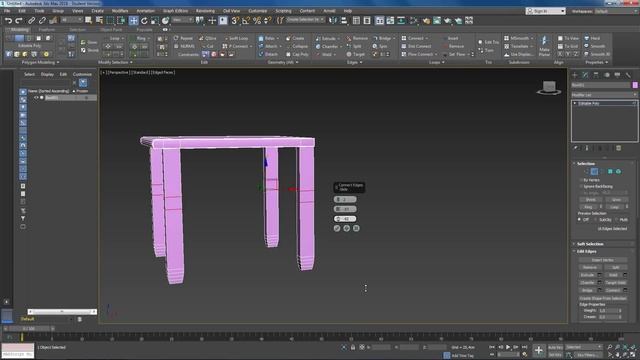
Task: Open Select by Name dialog
Action: [x=99, y=20]
